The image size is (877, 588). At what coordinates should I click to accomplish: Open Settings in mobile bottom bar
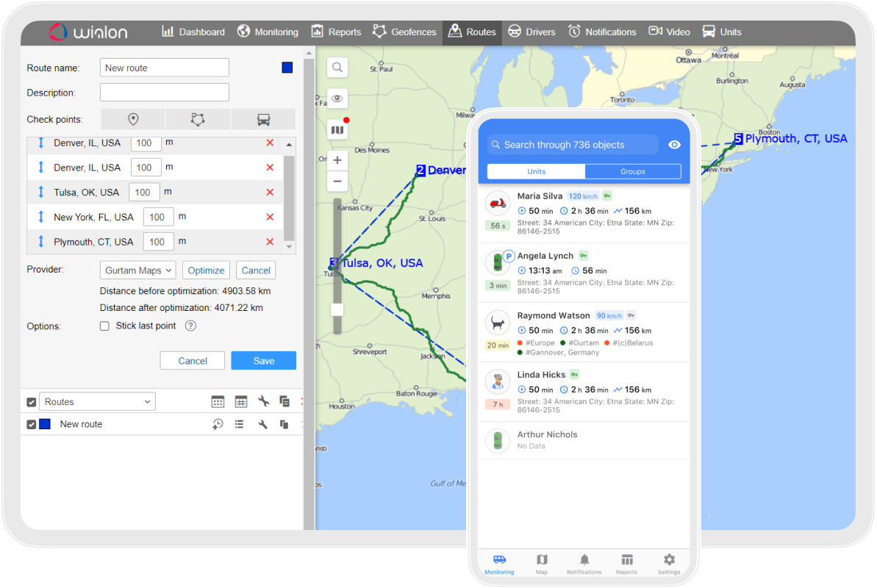click(669, 564)
